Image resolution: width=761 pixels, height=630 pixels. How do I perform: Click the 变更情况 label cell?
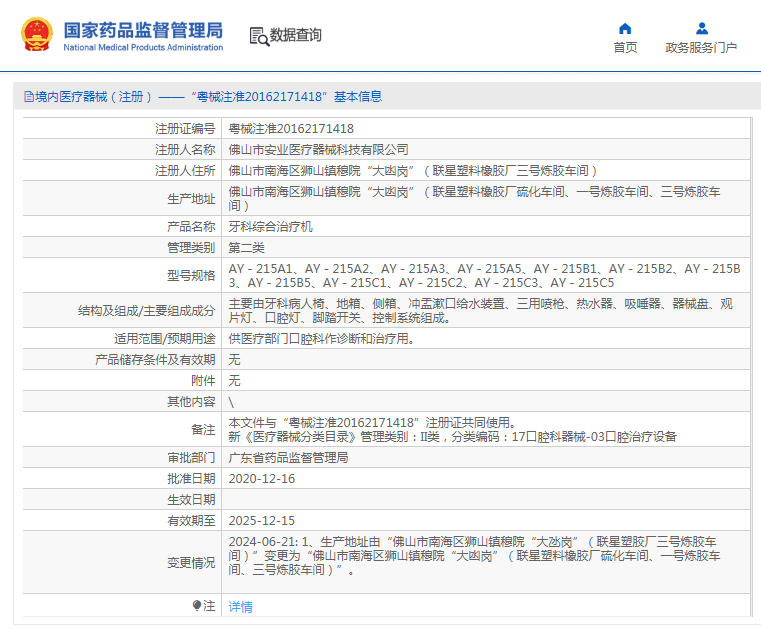(122, 563)
